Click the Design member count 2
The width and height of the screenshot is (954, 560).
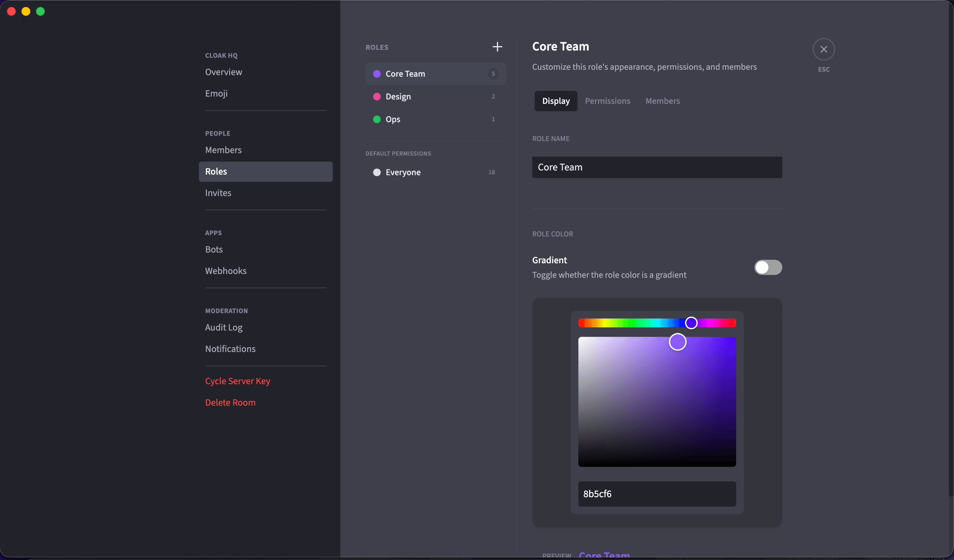(493, 97)
